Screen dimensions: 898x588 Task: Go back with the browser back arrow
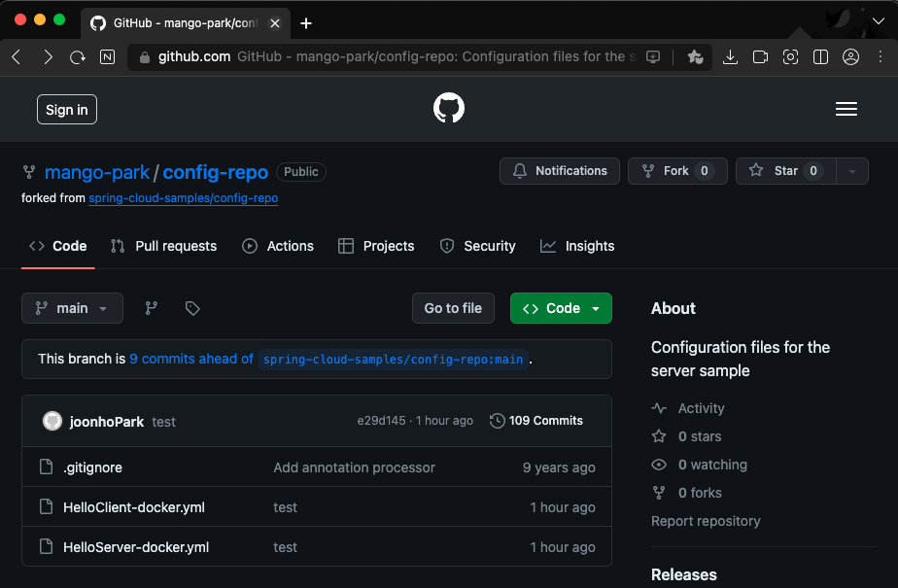16,56
